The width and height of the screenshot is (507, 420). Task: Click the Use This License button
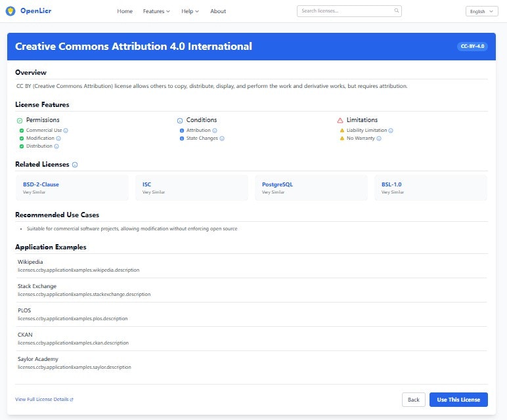coord(458,400)
